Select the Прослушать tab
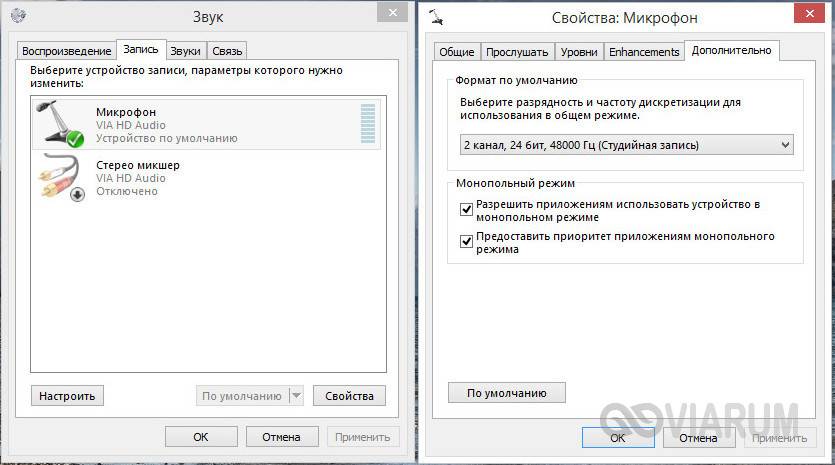 click(x=517, y=52)
